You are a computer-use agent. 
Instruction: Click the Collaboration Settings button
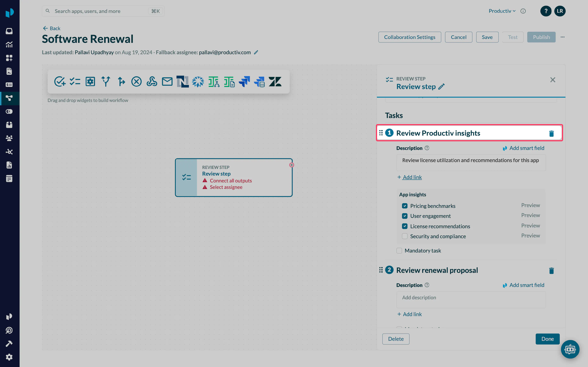pyautogui.click(x=409, y=37)
